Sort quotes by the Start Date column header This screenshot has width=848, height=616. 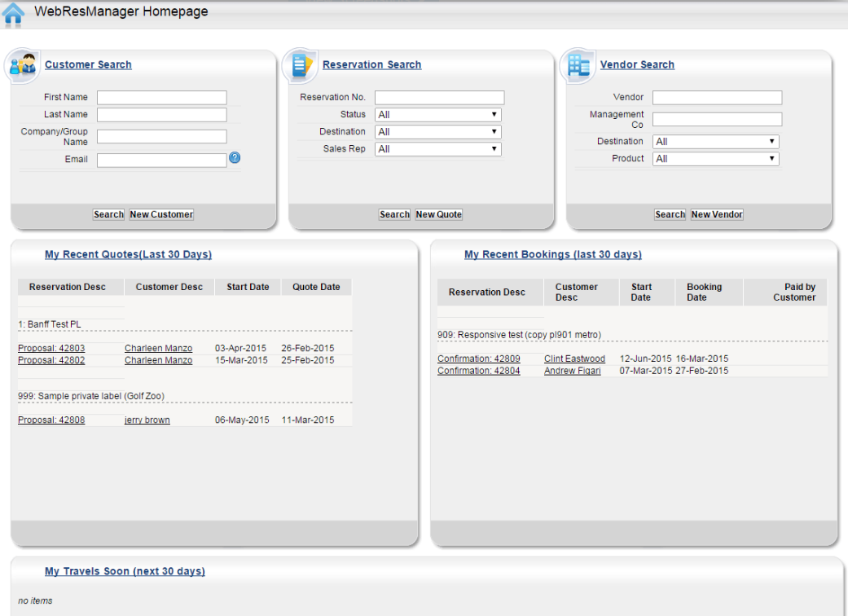click(247, 286)
